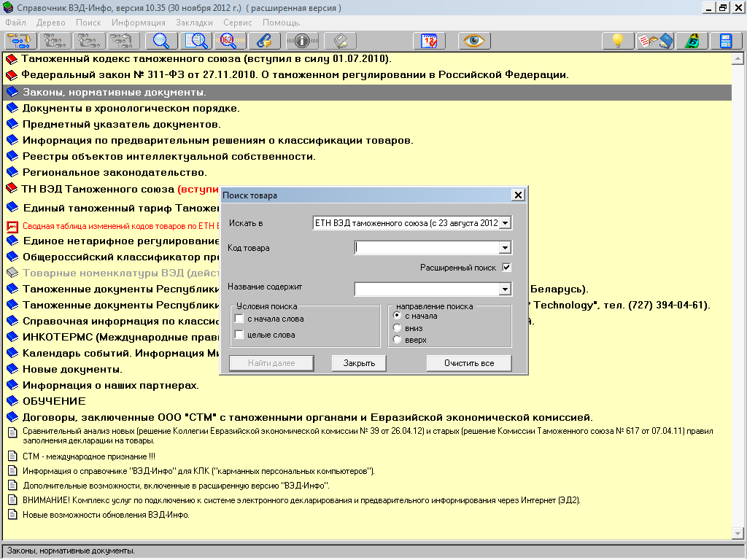Toggle the Расширенный поиск checkbox
747x560 pixels.
pyautogui.click(x=506, y=268)
